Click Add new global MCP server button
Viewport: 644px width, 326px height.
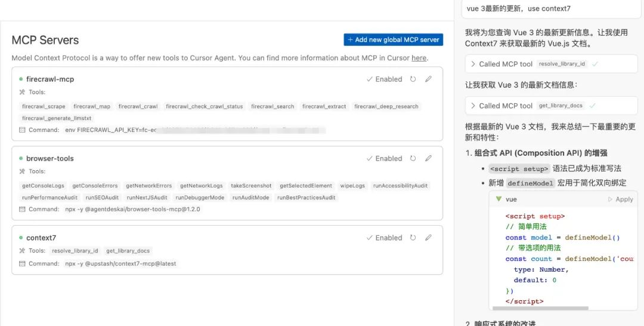(394, 39)
